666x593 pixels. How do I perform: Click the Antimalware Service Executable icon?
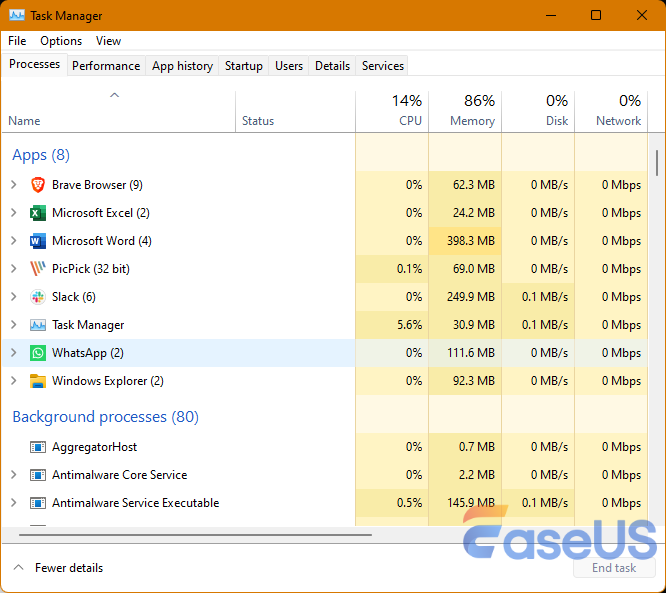[38, 503]
